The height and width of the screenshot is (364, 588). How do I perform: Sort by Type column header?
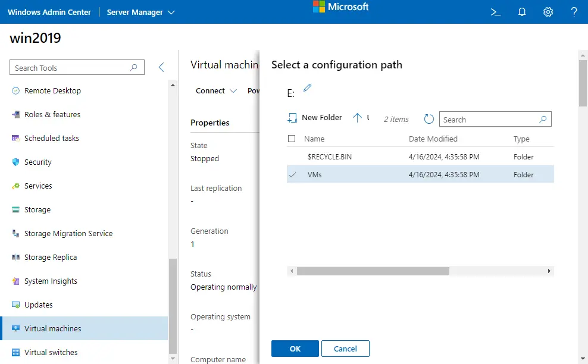[521, 139]
